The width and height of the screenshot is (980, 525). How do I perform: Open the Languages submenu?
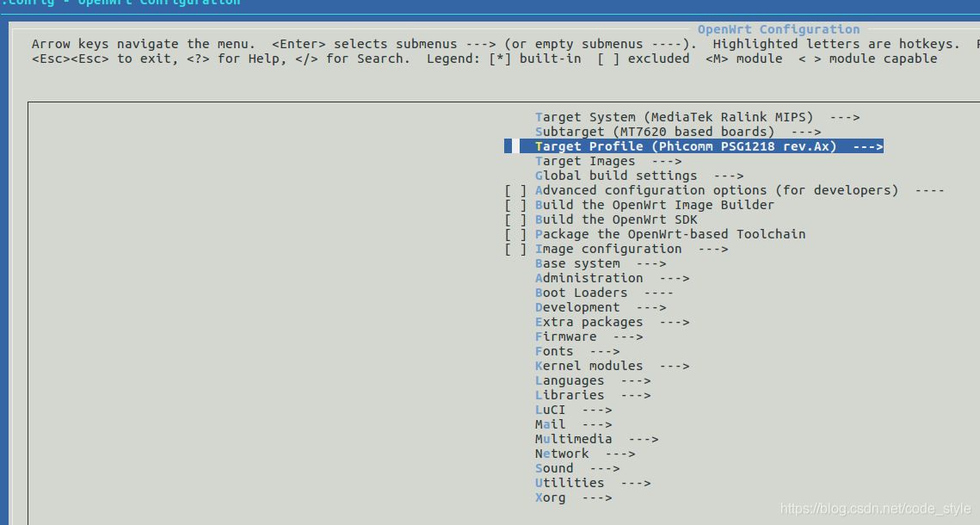[593, 380]
